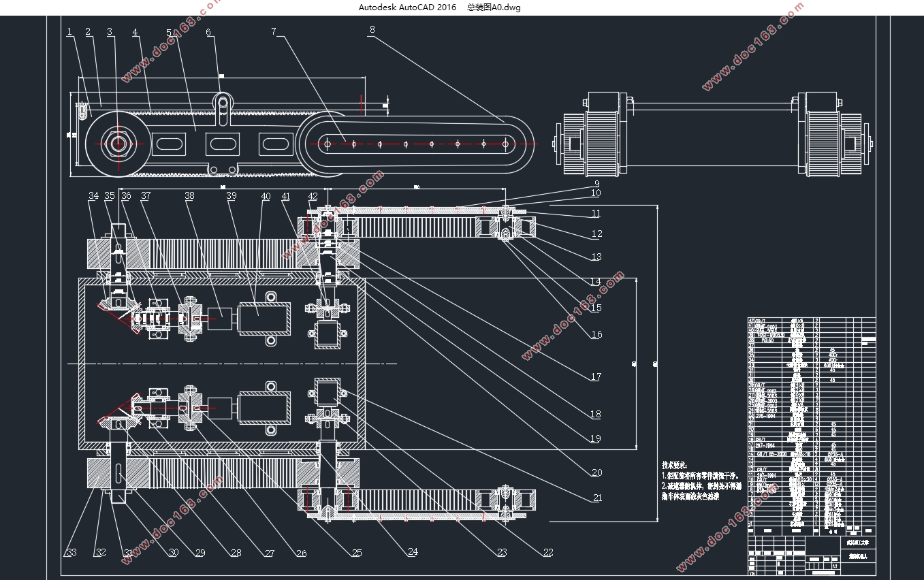The width and height of the screenshot is (924, 580).
Task: Select part callout number 4
Action: click(x=135, y=32)
